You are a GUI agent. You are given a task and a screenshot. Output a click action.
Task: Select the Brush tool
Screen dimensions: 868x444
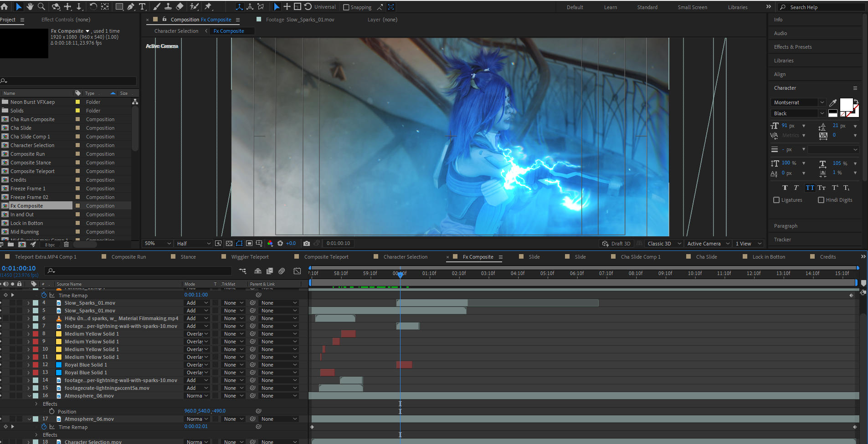(157, 7)
